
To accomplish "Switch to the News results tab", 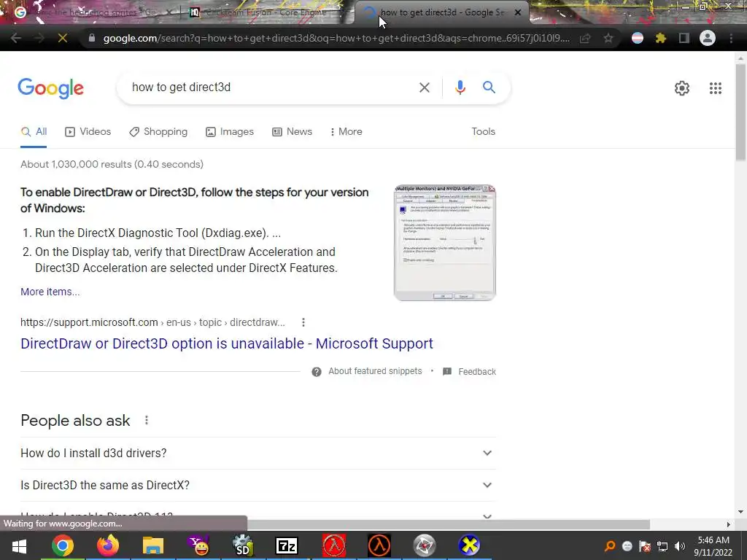I will tap(292, 132).
